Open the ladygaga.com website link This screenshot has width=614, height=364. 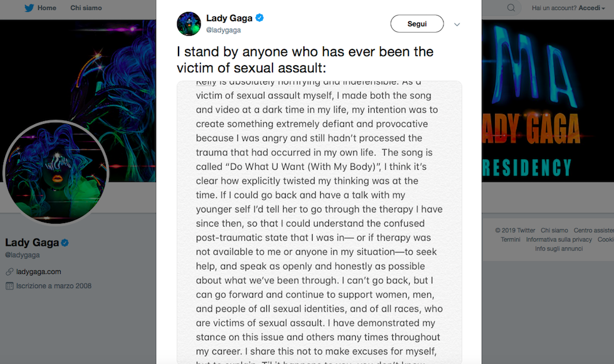coord(39,272)
